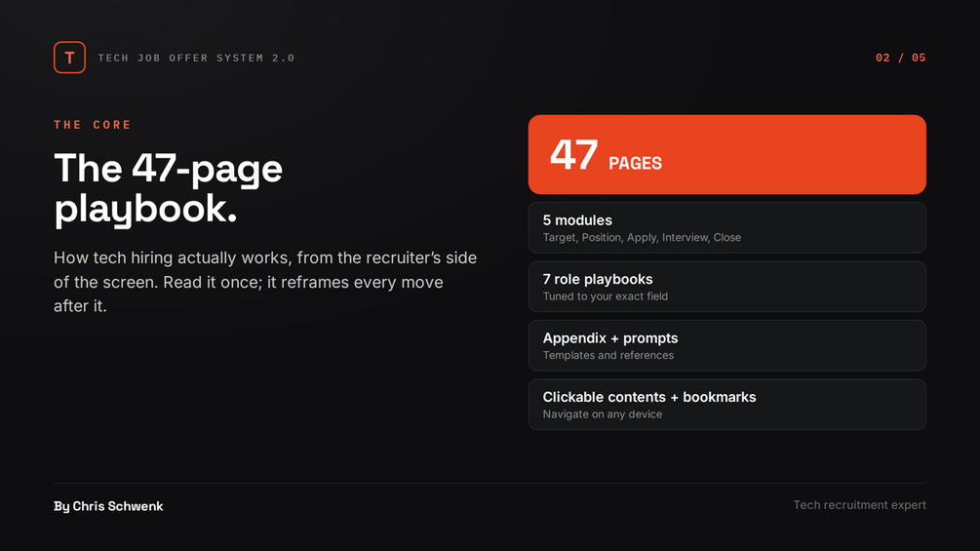Viewport: 980px width, 551px height.
Task: Select the Tech Job Offer System 2.0 title
Action: pos(196,59)
